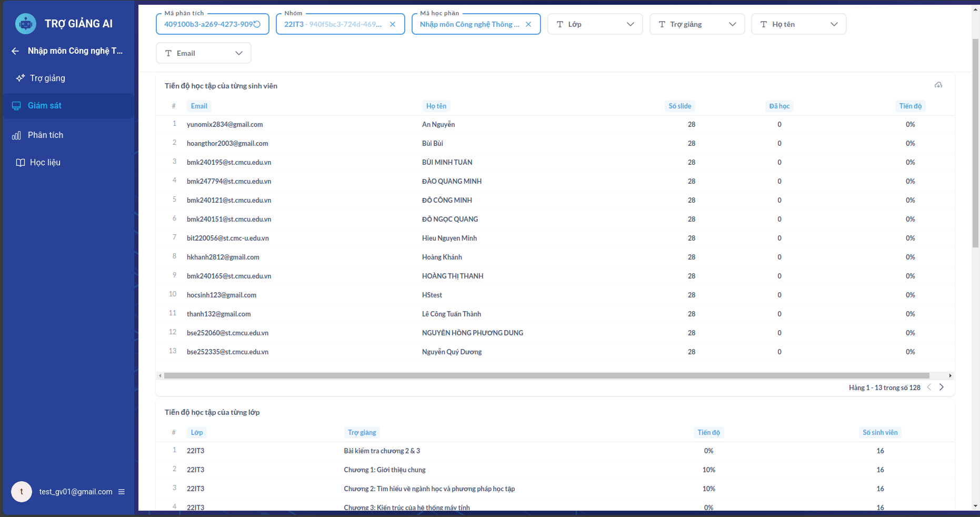Expand the Email filter dropdown
980x517 pixels.
(203, 53)
